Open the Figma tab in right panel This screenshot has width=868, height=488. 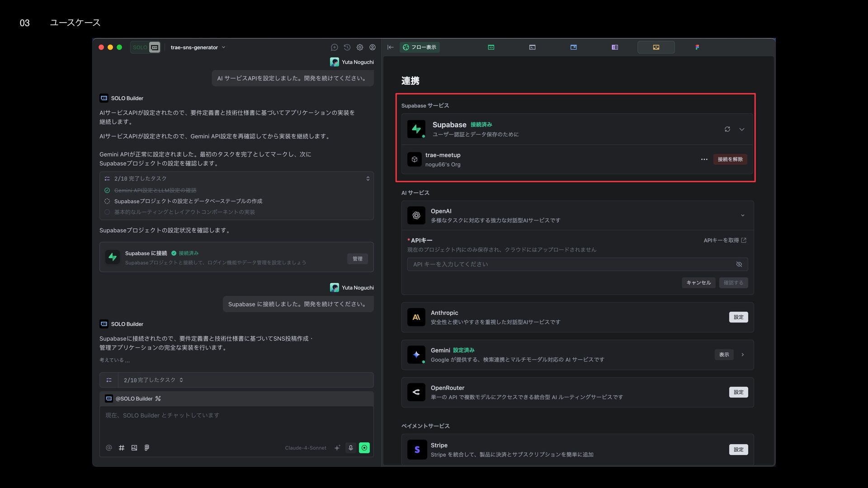click(697, 47)
